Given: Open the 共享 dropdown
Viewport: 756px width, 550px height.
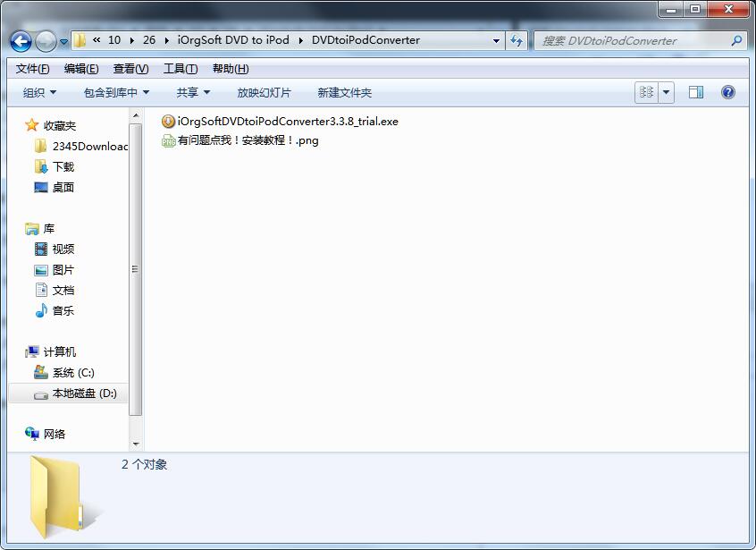Looking at the screenshot, I should 193,92.
